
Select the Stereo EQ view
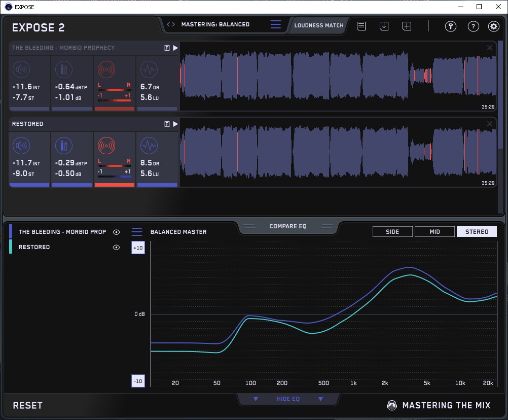[477, 232]
